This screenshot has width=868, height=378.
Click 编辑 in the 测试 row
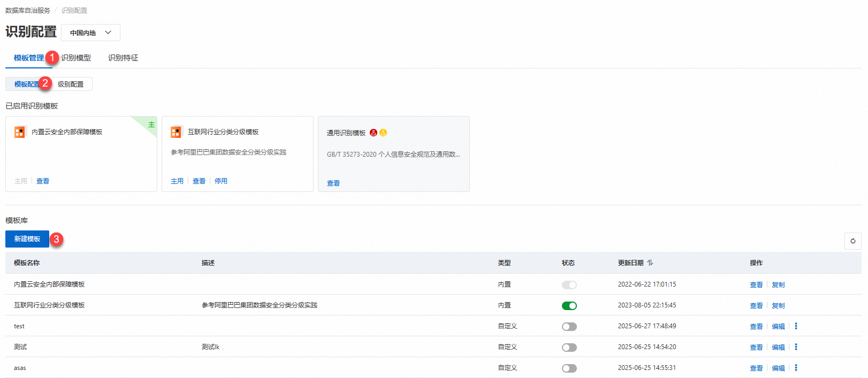[778, 348]
